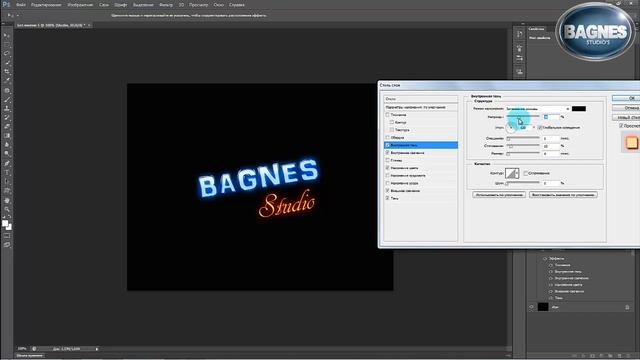640x360 pixels.
Task: Select the Shape tool
Action: tap(7, 190)
